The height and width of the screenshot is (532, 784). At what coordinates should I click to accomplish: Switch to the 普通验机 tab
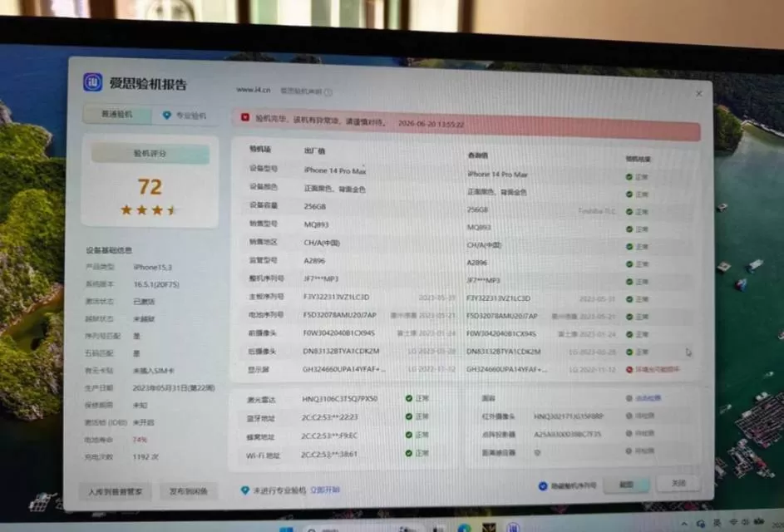[x=117, y=115]
